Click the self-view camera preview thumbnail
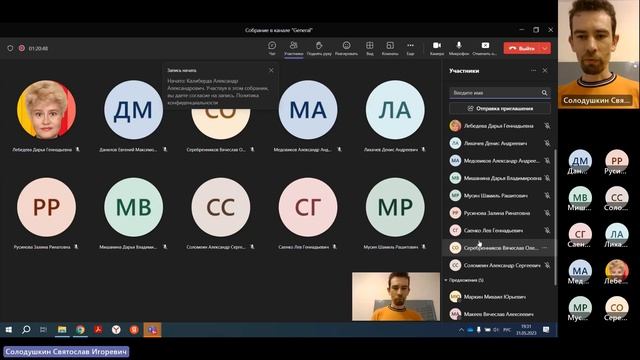 (396, 296)
